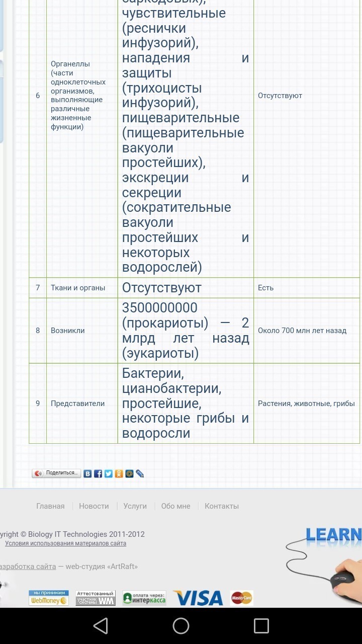Image resolution: width=362 pixels, height=644 pixels.
Task: Share the page via Mail.ru icon
Action: [129, 473]
